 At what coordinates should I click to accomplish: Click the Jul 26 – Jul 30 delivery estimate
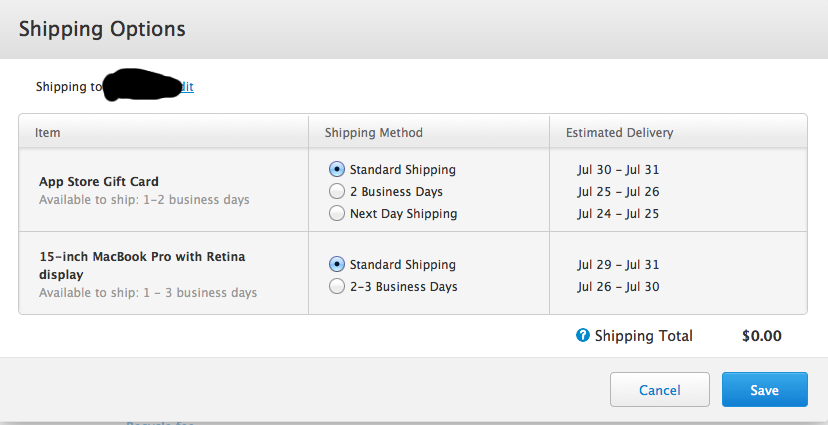coord(618,286)
